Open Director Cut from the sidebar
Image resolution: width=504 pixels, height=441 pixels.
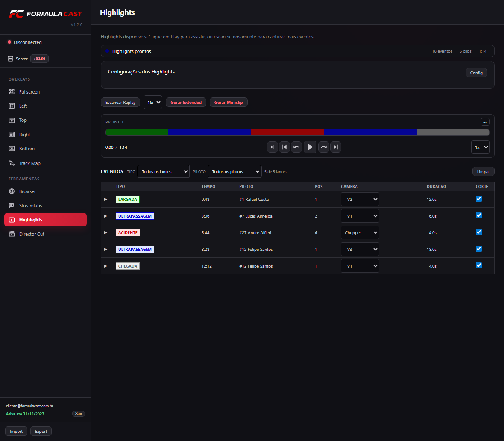[x=45, y=234]
